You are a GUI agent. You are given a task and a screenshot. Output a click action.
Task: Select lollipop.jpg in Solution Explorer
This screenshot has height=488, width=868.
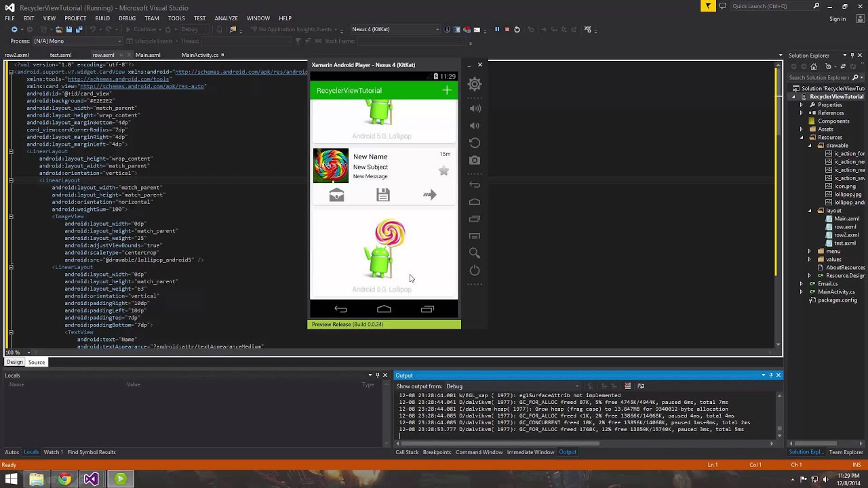848,195
